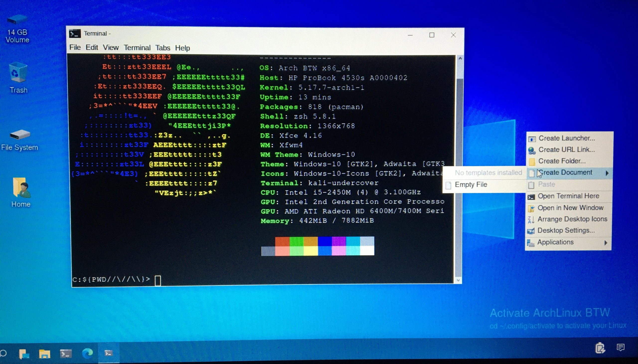638x364 pixels.
Task: Click the search magnifier in the taskbar
Action: tap(3, 354)
